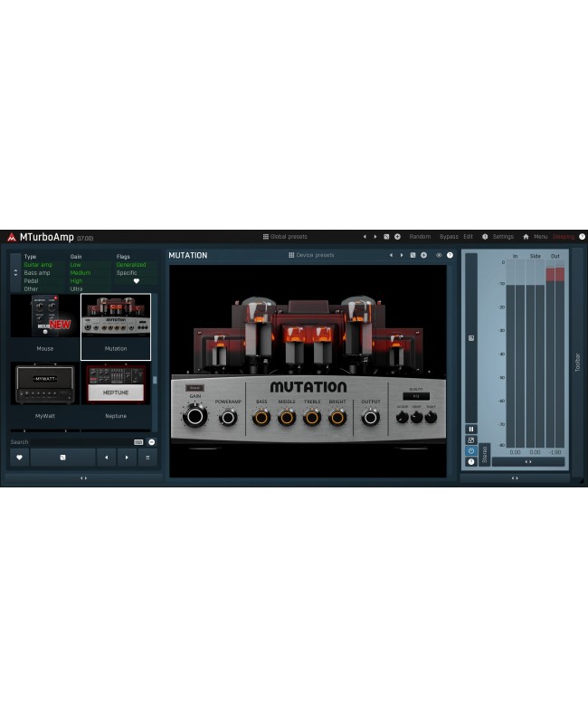Open the Device presets browser
The height and width of the screenshot is (718, 588).
pos(311,255)
